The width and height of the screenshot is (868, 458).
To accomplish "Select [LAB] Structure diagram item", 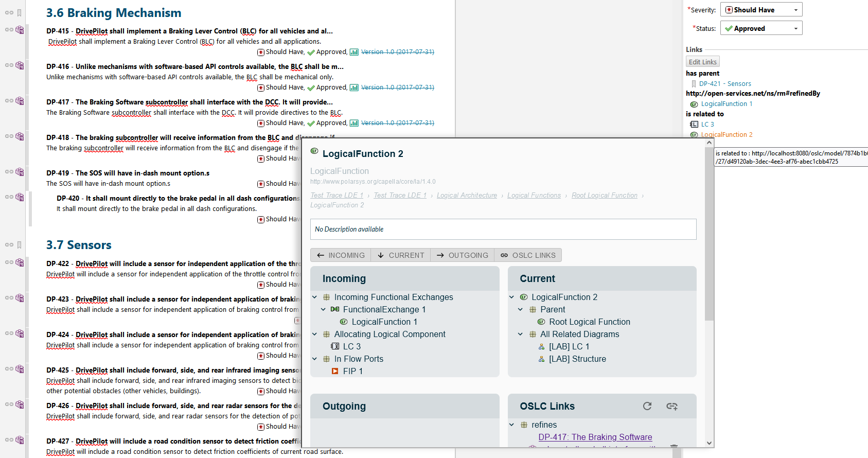I will [x=577, y=359].
